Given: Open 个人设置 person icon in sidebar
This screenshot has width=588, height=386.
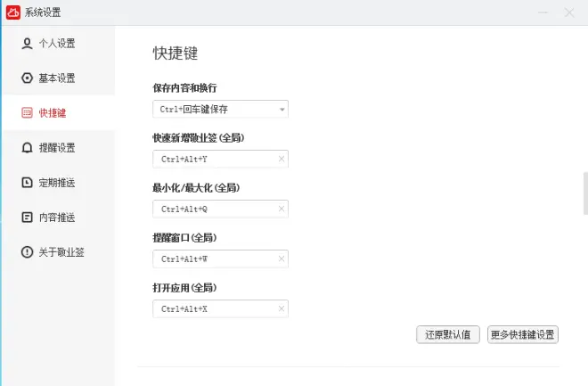Looking at the screenshot, I should [27, 43].
